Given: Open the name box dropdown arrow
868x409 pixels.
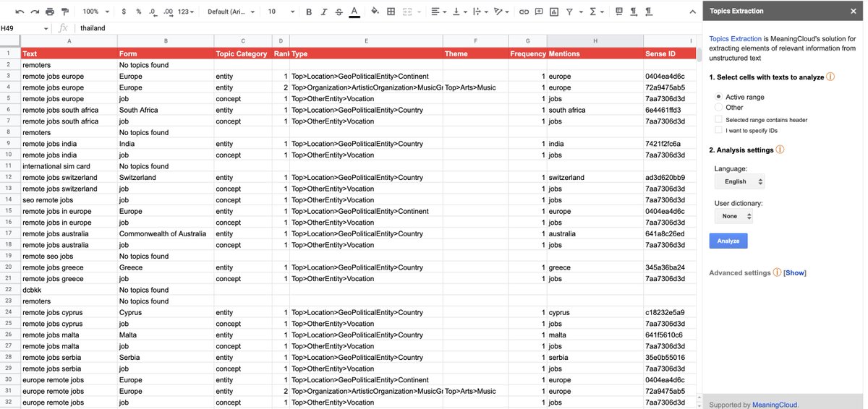Looking at the screenshot, I should (x=46, y=28).
